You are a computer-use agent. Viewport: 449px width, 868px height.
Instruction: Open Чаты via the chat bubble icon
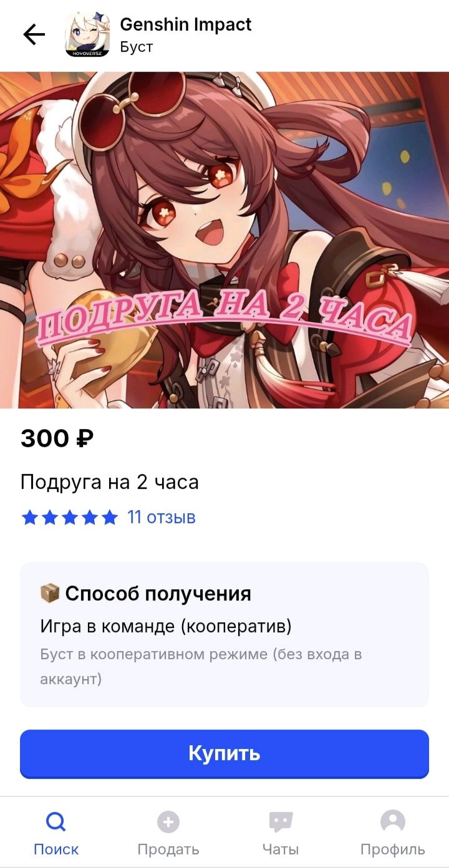[281, 822]
